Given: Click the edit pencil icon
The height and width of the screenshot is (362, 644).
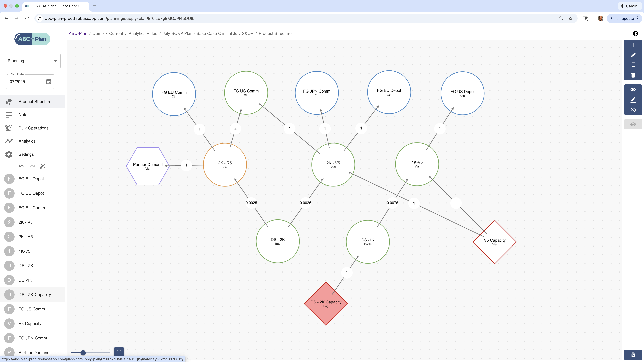Looking at the screenshot, I should pyautogui.click(x=633, y=55).
